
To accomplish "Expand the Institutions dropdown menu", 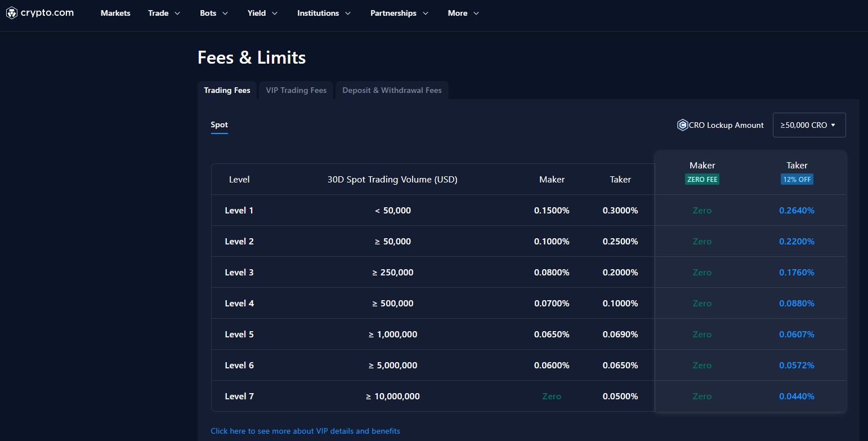I will click(324, 13).
